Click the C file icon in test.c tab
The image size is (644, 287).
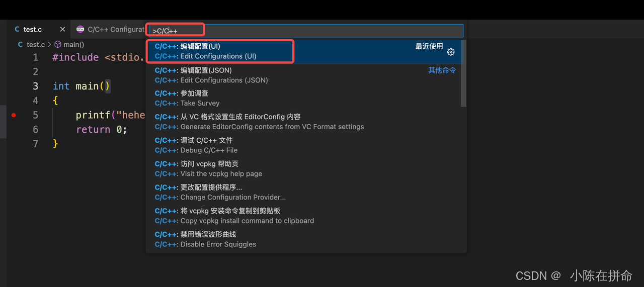[x=17, y=30]
